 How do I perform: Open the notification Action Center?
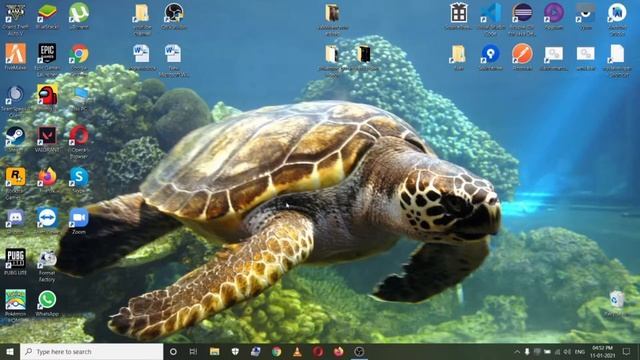click(627, 351)
